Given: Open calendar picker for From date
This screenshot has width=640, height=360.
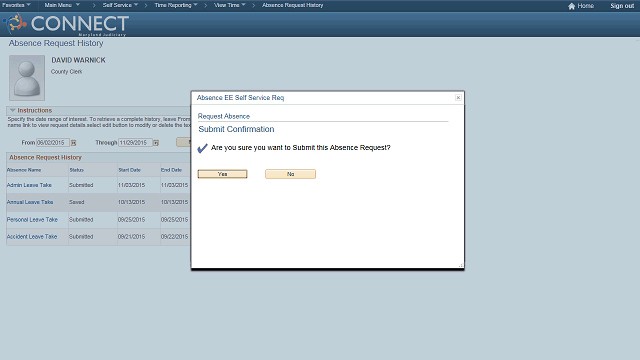Looking at the screenshot, I should click(x=73, y=143).
